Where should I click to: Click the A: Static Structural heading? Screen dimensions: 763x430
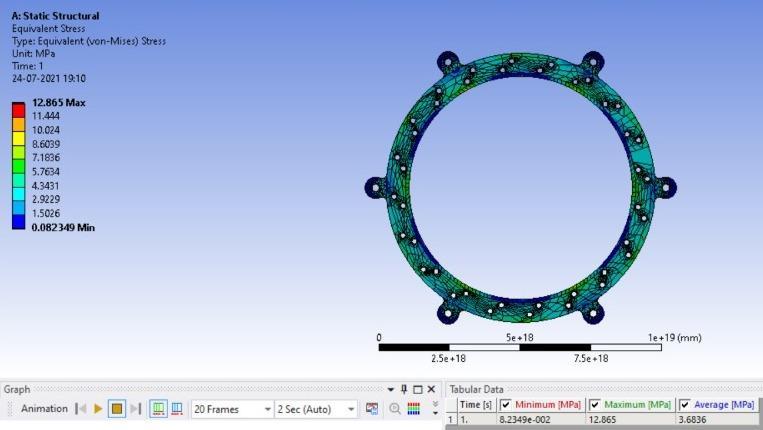click(x=55, y=16)
